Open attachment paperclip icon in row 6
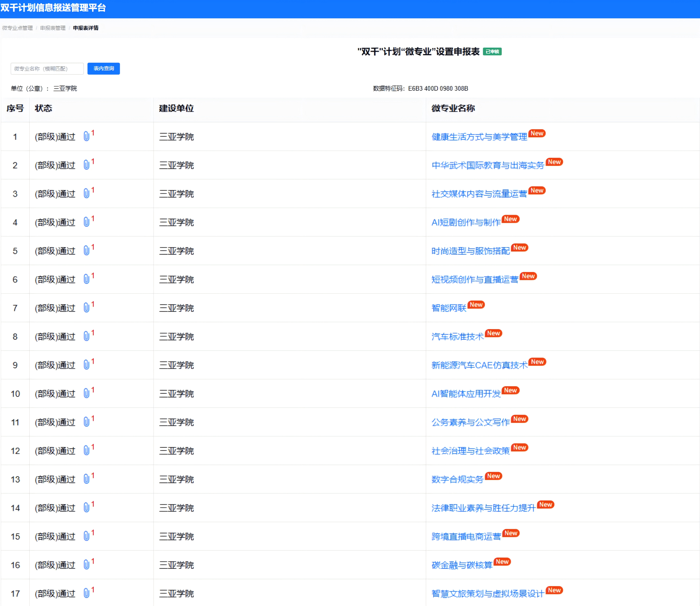The image size is (700, 606). click(x=87, y=279)
